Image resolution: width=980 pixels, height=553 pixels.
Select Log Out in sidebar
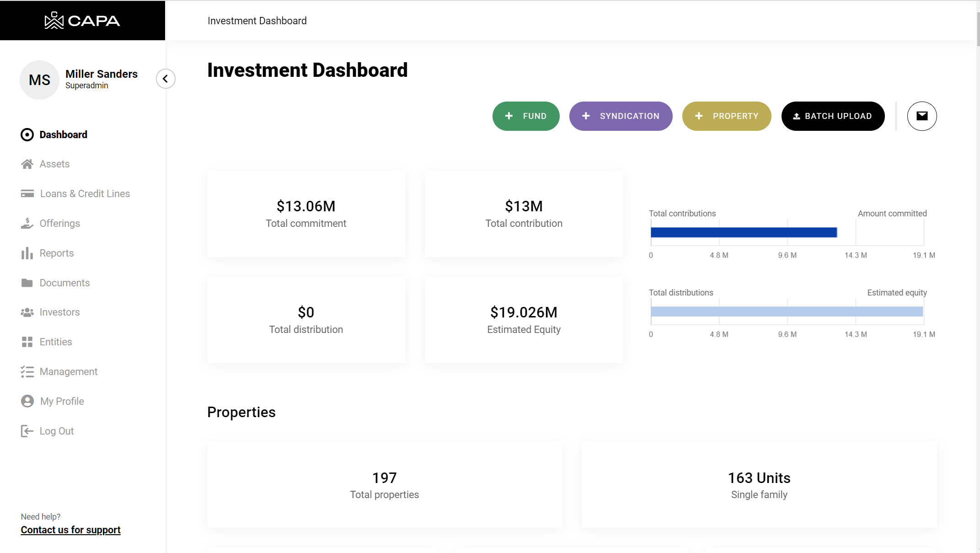(56, 431)
